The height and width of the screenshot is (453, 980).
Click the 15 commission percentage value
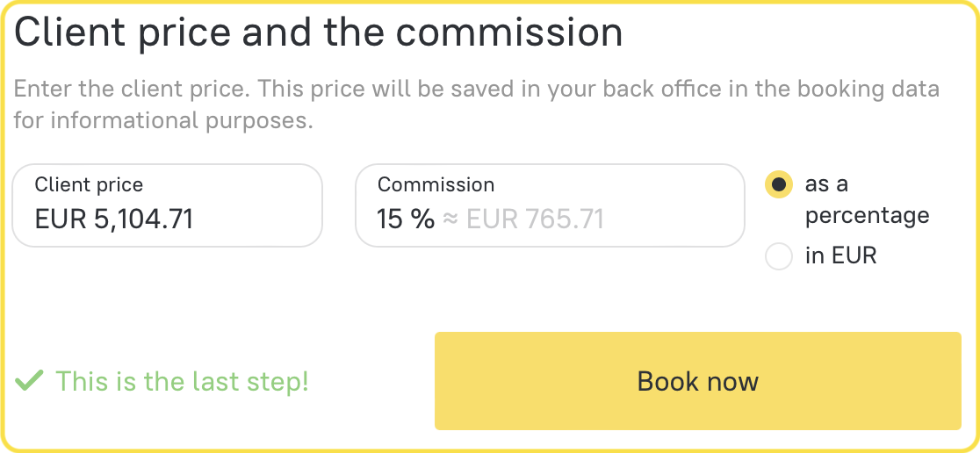(389, 219)
